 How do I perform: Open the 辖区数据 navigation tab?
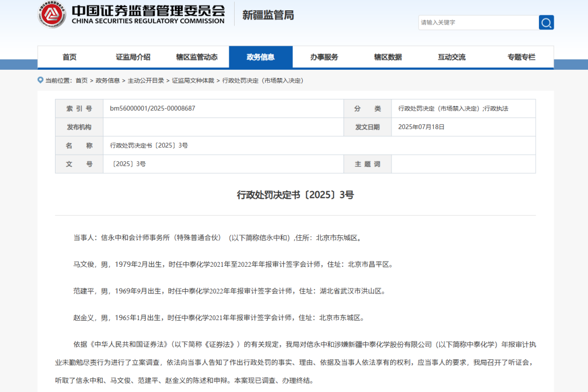388,57
